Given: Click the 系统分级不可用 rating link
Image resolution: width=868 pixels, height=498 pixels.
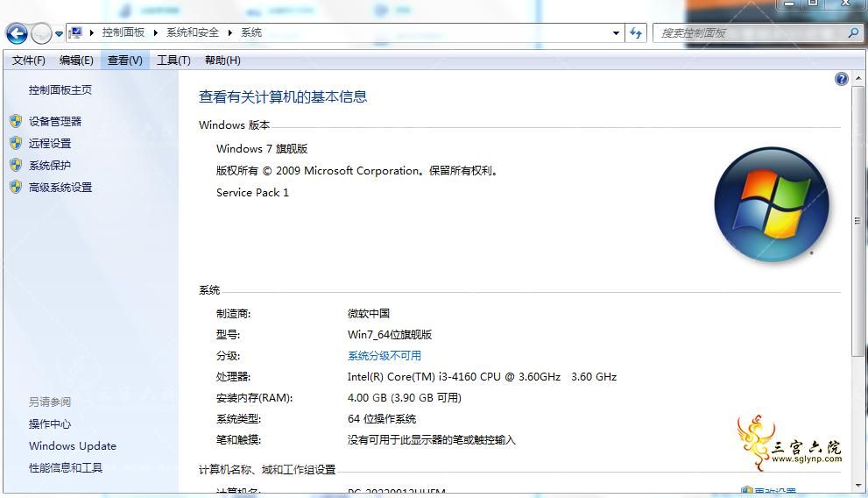Looking at the screenshot, I should pos(385,356).
